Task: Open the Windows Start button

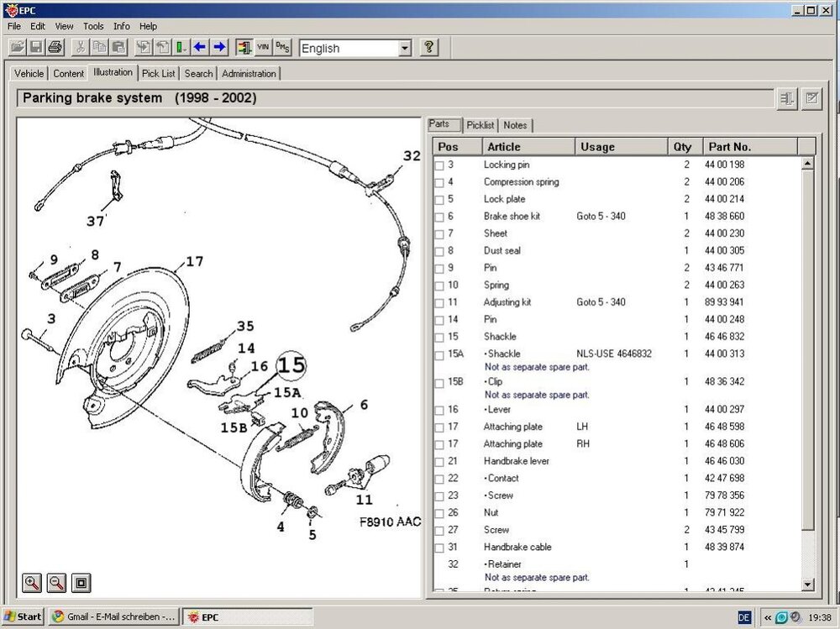Action: point(23,616)
